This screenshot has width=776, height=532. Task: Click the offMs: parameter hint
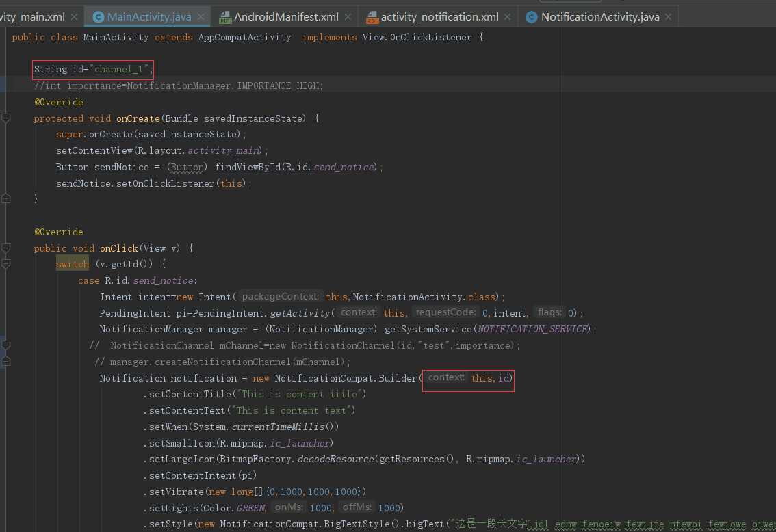(357, 507)
